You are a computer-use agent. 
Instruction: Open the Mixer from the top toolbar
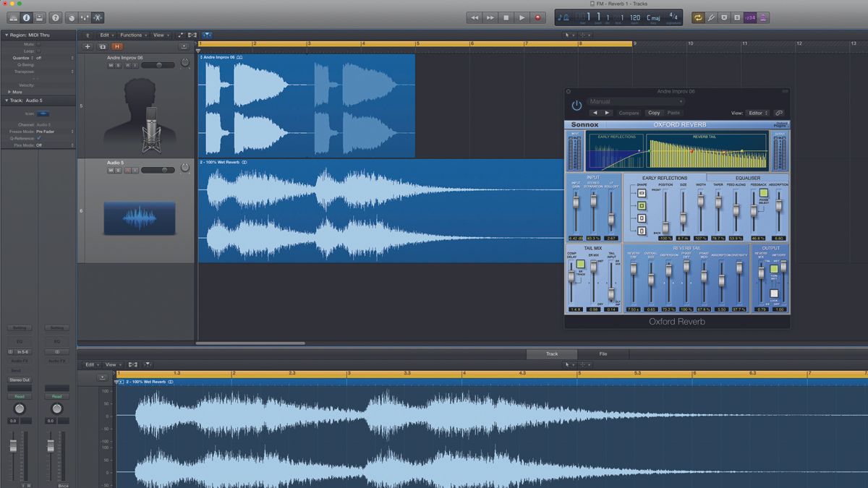coord(84,17)
